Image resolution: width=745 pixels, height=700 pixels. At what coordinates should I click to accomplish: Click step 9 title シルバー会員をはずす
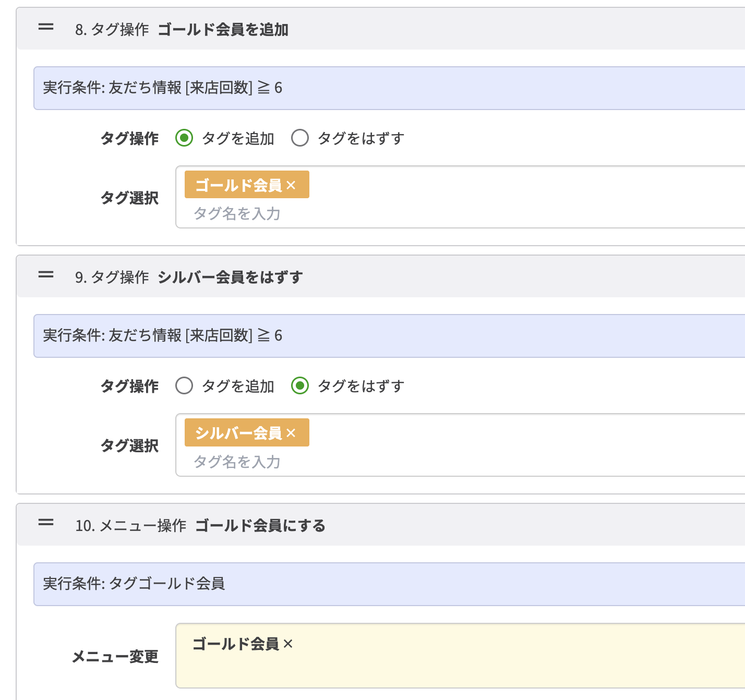(231, 277)
